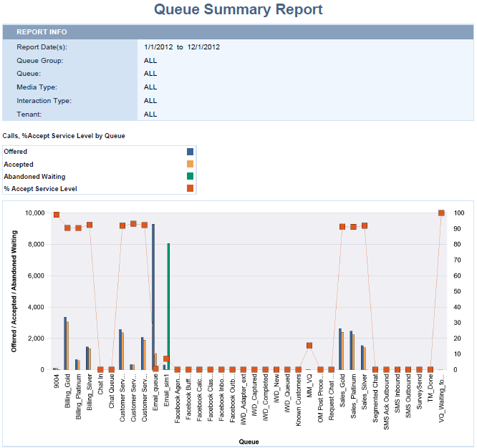Click the orange Accepted legend swatch
The image size is (477, 448).
pyautogui.click(x=190, y=164)
